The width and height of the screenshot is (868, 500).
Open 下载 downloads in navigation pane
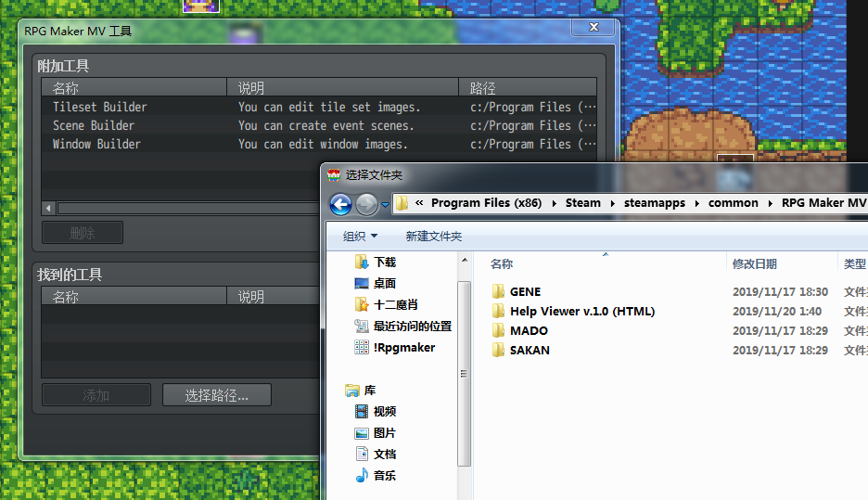click(x=385, y=262)
